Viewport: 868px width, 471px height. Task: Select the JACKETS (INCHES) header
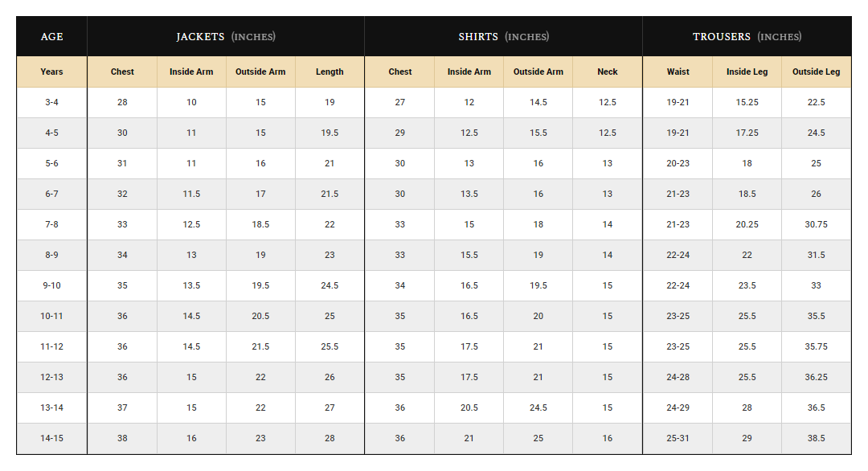click(x=226, y=36)
